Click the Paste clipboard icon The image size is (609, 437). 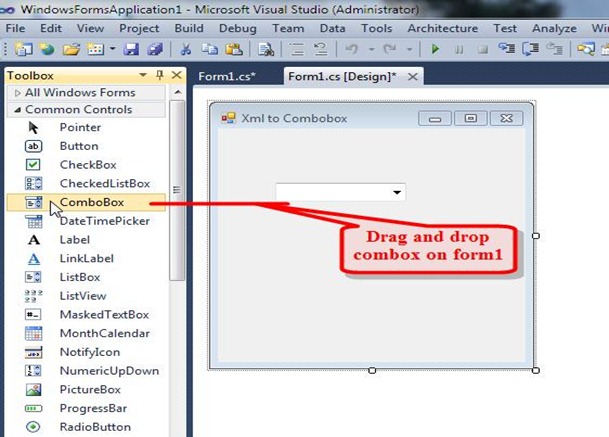tap(234, 49)
